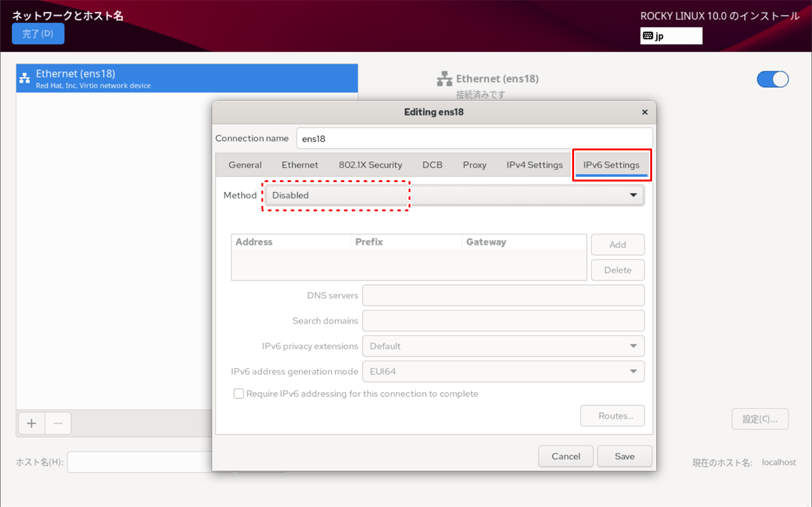Screen dimensions: 812x507
Task: Open the DCB tab
Action: coord(432,165)
